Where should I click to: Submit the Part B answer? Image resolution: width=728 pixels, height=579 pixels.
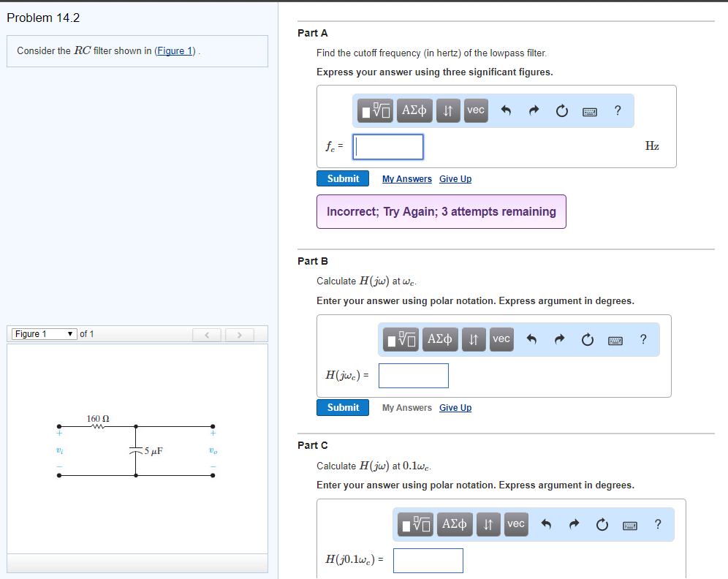(343, 408)
